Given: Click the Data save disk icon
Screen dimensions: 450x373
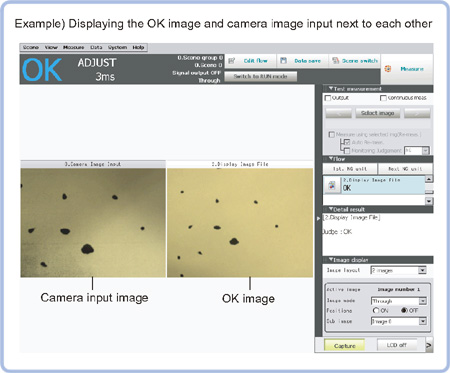Looking at the screenshot, I should pyautogui.click(x=283, y=61).
